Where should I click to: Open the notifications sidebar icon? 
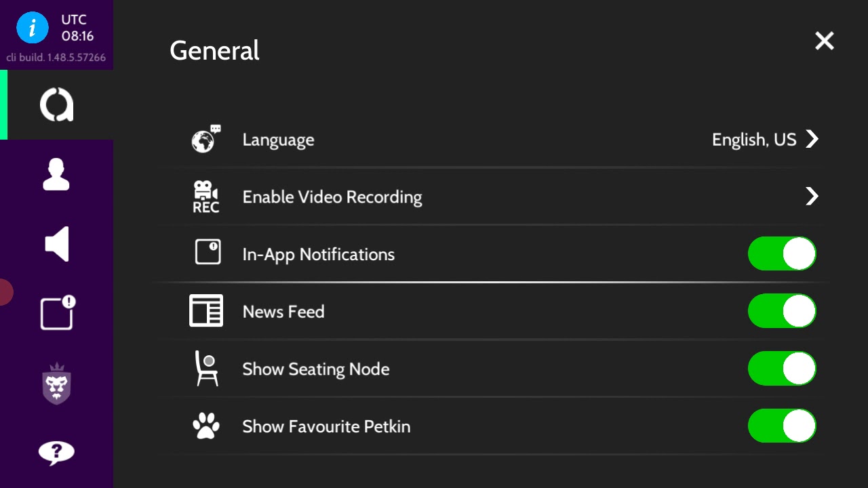(x=57, y=313)
